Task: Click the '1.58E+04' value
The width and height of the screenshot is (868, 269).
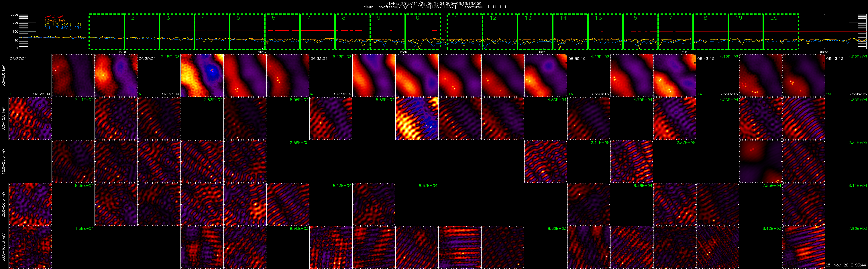Action: pos(84,229)
